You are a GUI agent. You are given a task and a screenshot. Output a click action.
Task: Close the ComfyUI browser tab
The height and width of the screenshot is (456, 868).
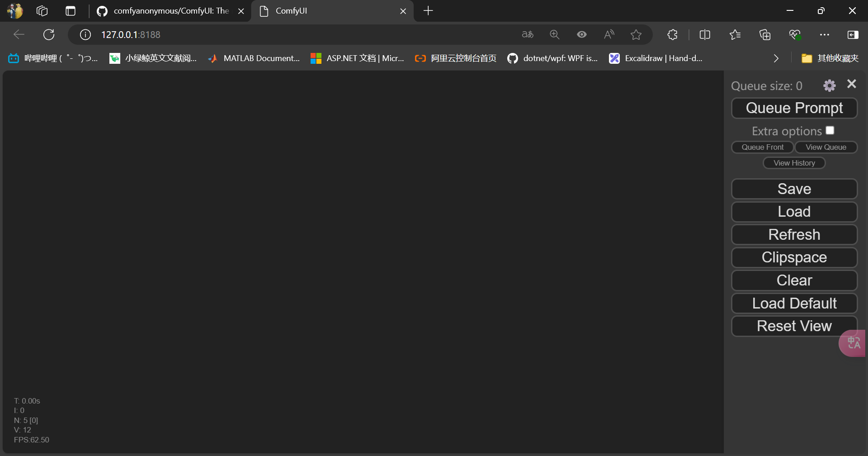(x=403, y=11)
